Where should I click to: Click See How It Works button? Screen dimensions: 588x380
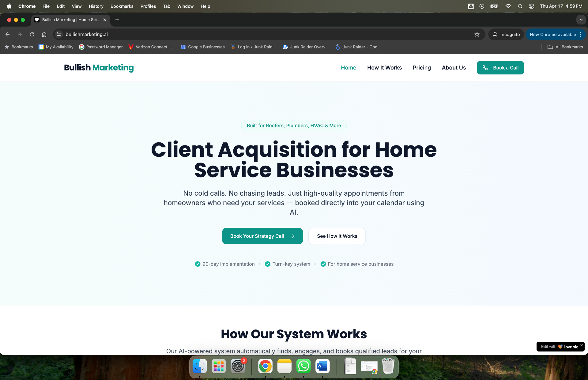(x=337, y=236)
